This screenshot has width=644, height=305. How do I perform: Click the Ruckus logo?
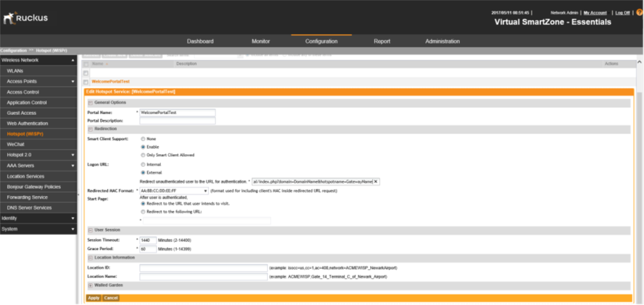tap(26, 18)
